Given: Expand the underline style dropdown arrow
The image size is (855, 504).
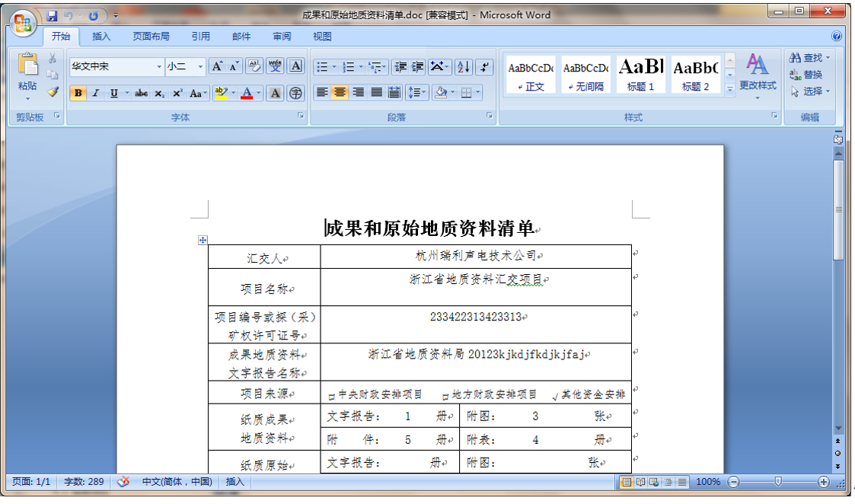Looking at the screenshot, I should click(x=127, y=94).
